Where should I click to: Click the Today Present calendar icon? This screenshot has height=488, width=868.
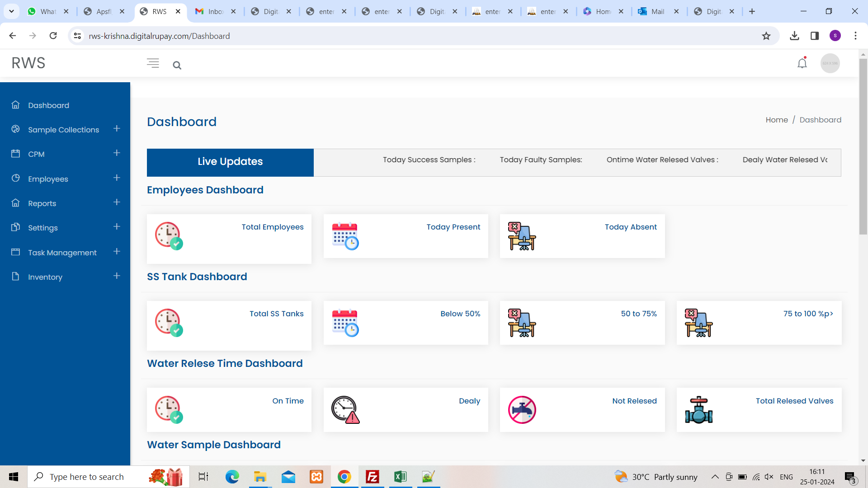click(345, 236)
